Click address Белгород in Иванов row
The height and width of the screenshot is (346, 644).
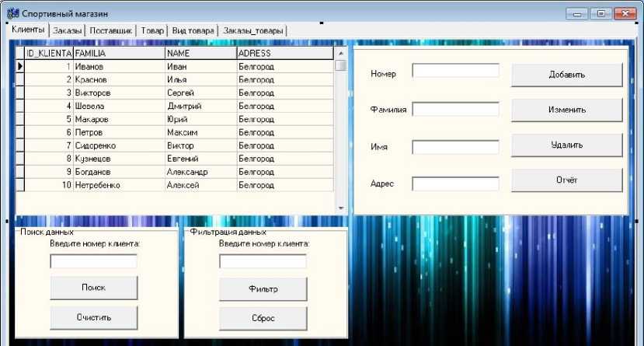pyautogui.click(x=285, y=67)
